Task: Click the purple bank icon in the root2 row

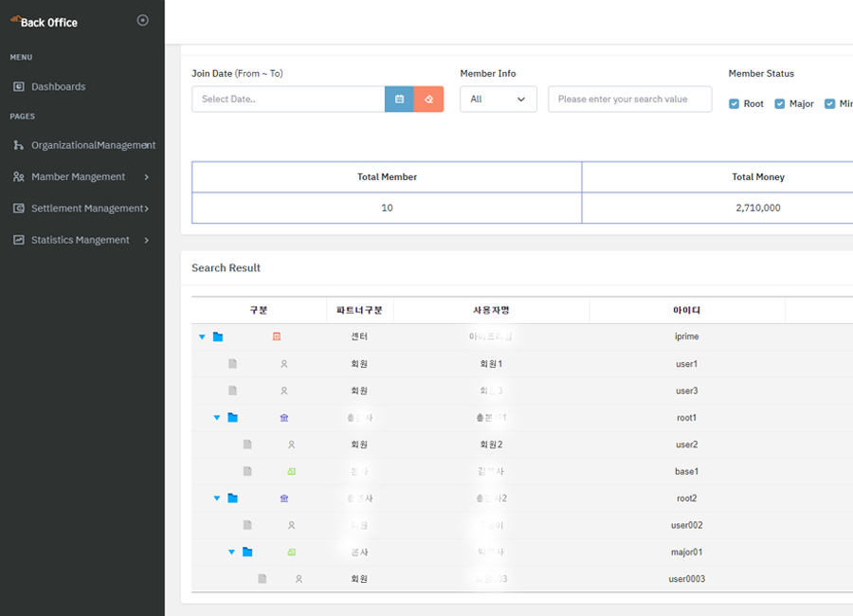Action: click(284, 498)
